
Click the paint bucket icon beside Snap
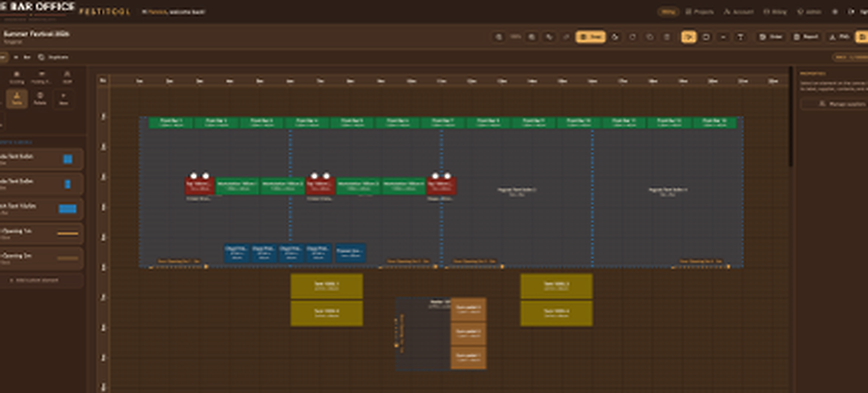(x=615, y=37)
